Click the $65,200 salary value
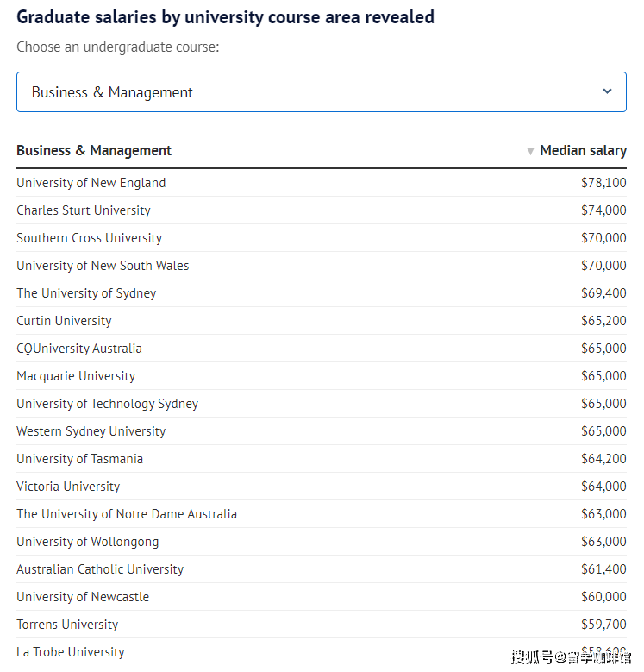This screenshot has height=672, width=644. click(603, 321)
